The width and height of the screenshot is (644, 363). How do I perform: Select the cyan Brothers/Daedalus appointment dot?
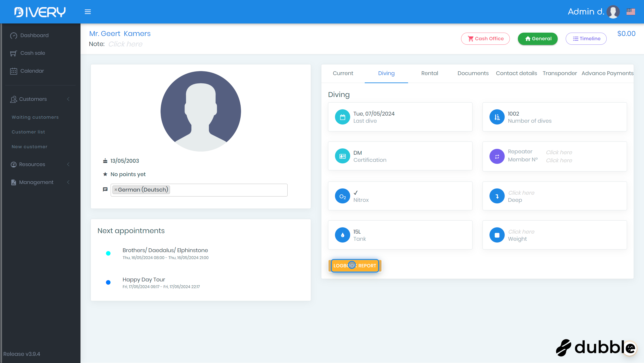(x=108, y=253)
